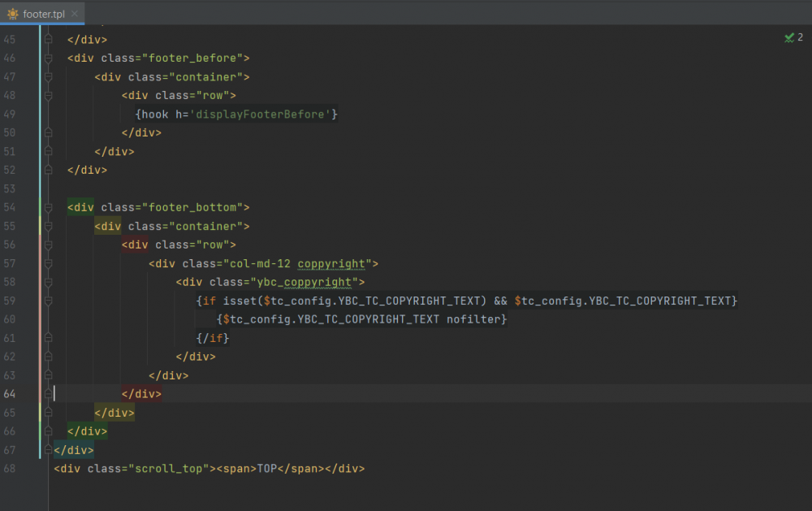The image size is (812, 511).
Task: Click the fold-end arrow beside the closing div on line 67
Action: pyautogui.click(x=48, y=449)
